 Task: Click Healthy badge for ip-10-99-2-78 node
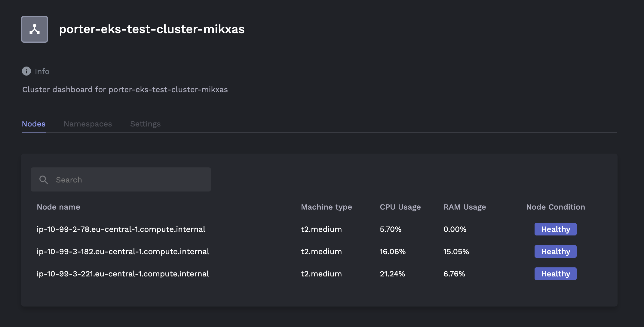point(555,229)
